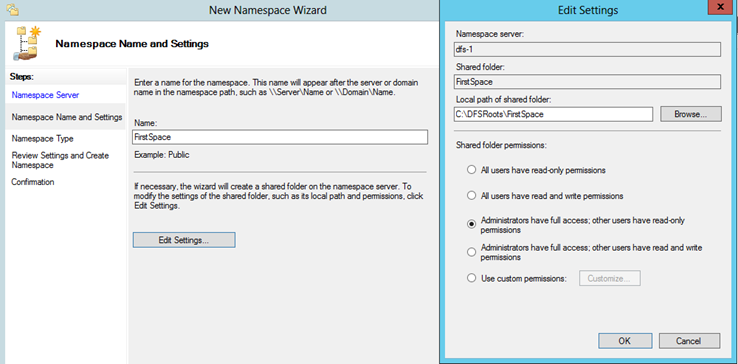Click Browse for local path

pos(690,114)
